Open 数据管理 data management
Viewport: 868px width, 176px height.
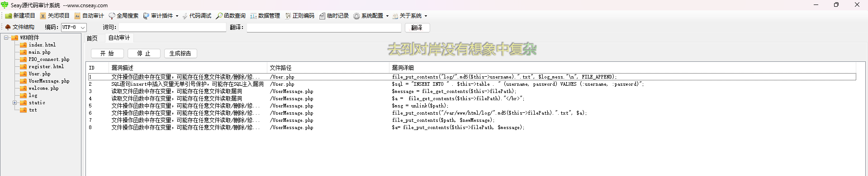click(265, 16)
